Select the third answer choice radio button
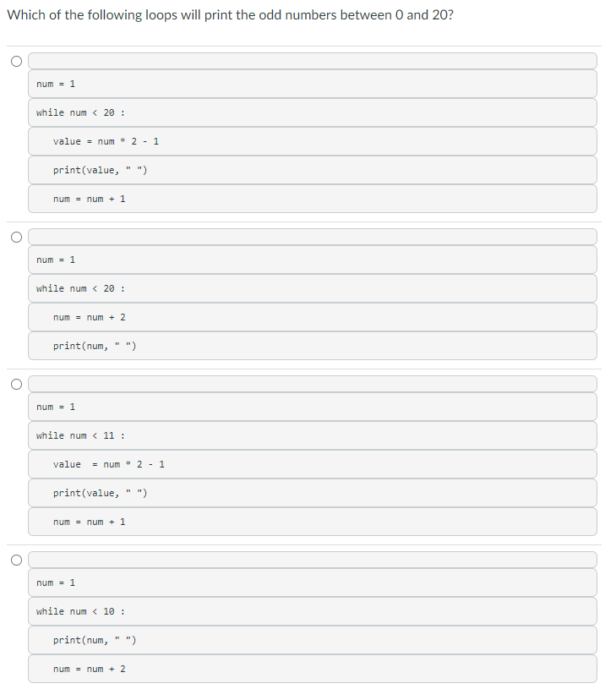 tap(16, 384)
